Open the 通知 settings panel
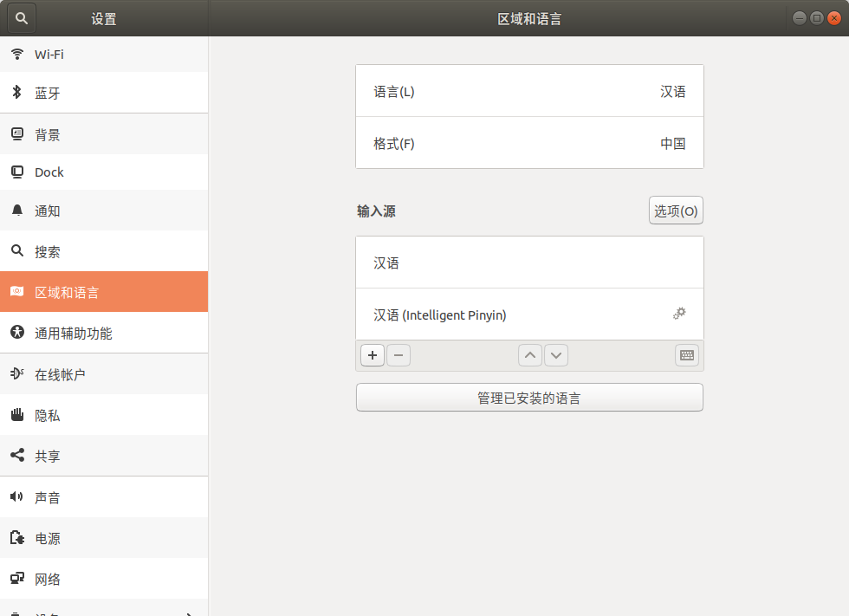849x616 pixels. pos(104,211)
